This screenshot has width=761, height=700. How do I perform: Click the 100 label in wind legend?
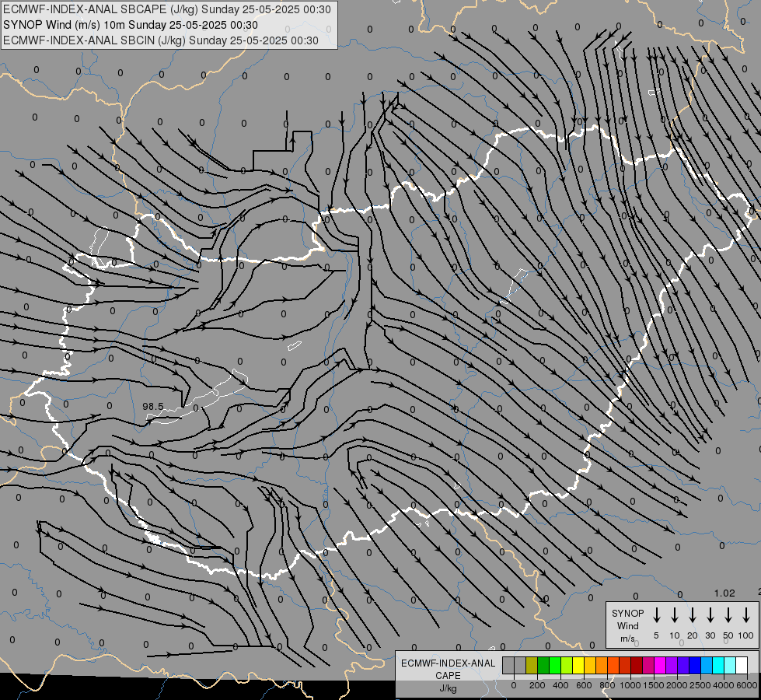746,635
